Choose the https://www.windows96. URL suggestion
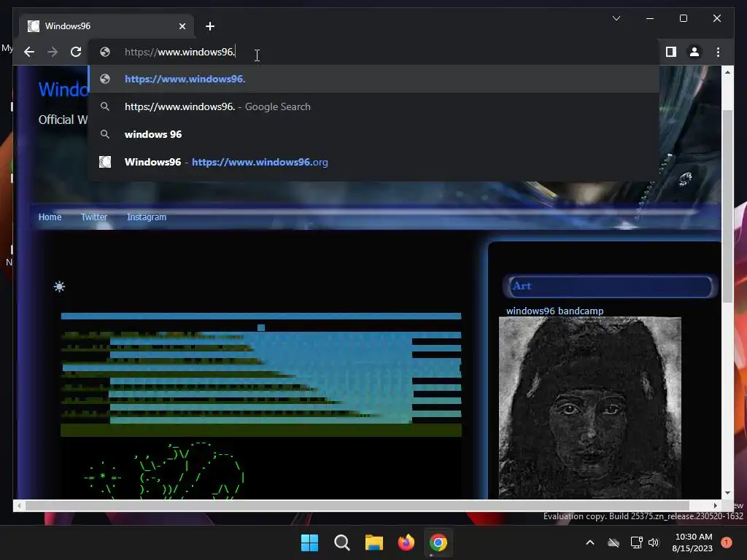747x560 pixels. [374, 79]
